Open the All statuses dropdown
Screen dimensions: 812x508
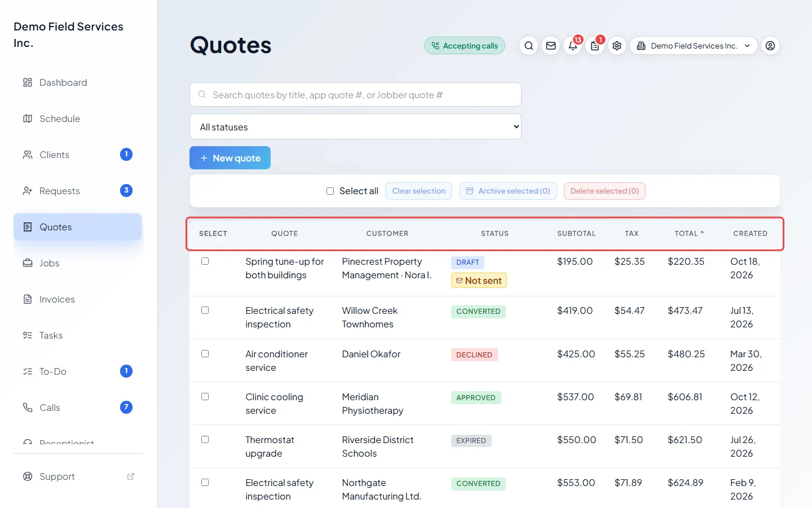pos(355,126)
